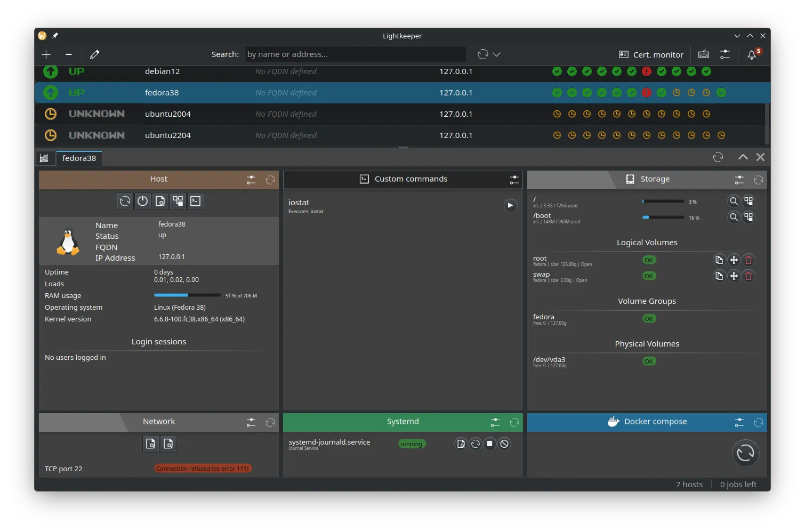Inspect the /boot filesystem with magnifier icon

point(734,217)
